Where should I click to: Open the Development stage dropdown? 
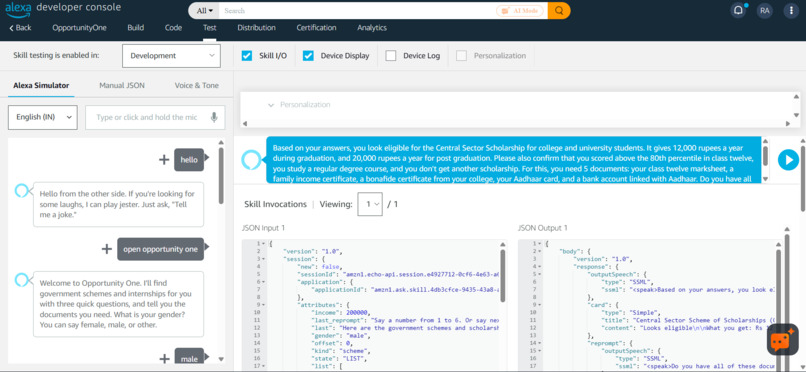point(171,55)
